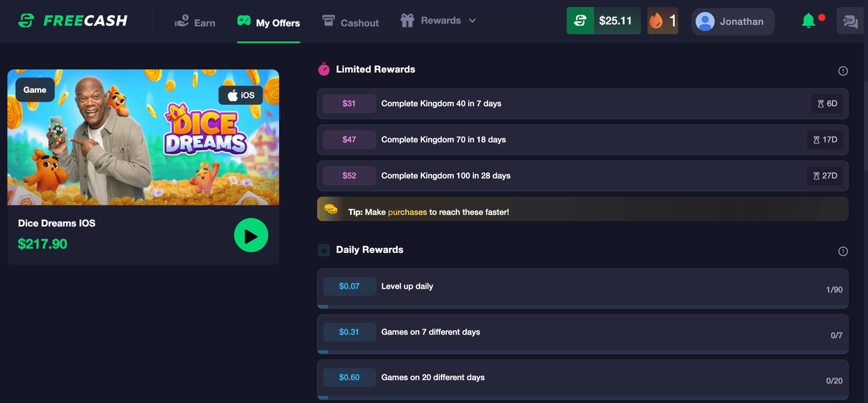Click the 0/20 progress counter
The height and width of the screenshot is (403, 868).
coord(834,381)
